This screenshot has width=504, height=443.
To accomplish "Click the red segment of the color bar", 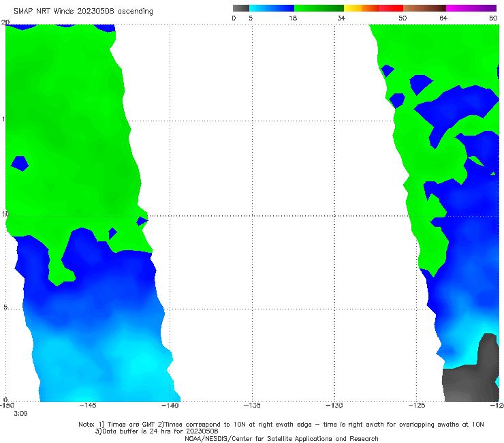I will (x=391, y=8).
